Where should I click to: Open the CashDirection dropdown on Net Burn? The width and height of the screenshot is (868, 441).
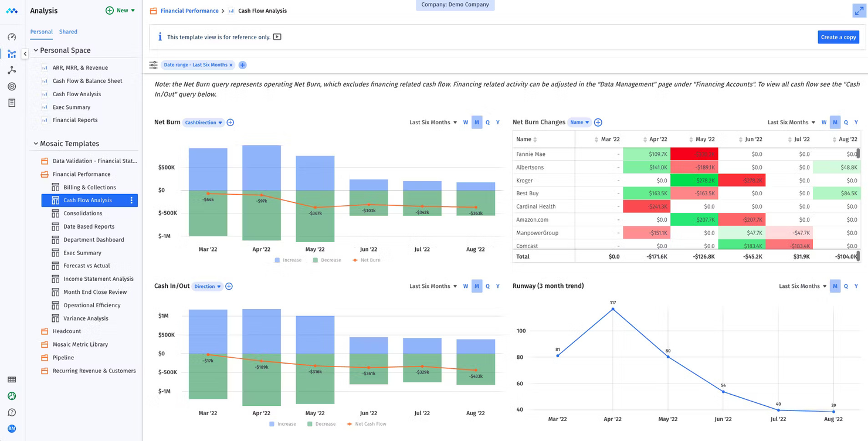203,122
